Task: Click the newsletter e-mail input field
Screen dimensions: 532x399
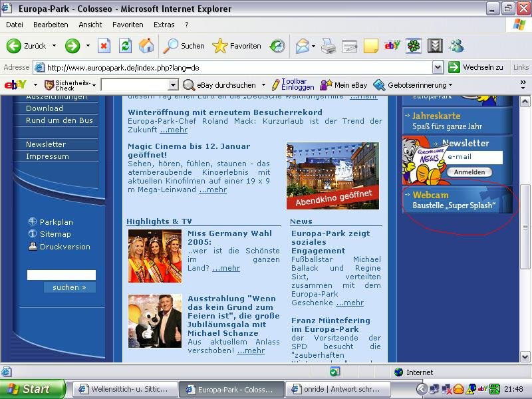Action: 473,158
